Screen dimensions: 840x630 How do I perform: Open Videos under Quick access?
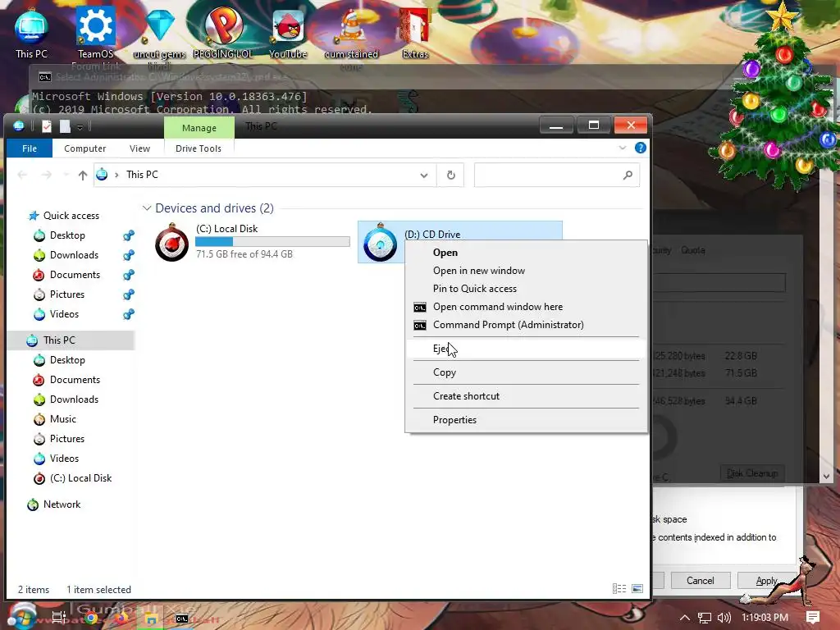tap(64, 314)
